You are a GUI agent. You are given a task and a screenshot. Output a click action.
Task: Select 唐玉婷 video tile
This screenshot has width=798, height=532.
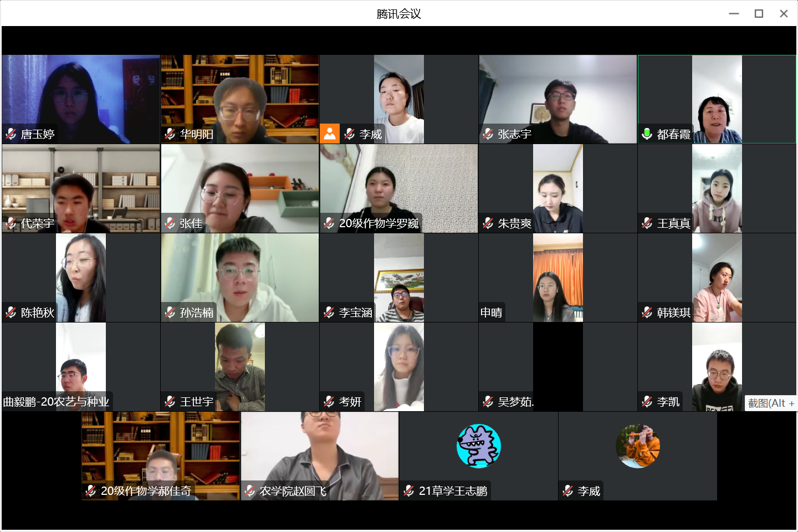point(81,99)
